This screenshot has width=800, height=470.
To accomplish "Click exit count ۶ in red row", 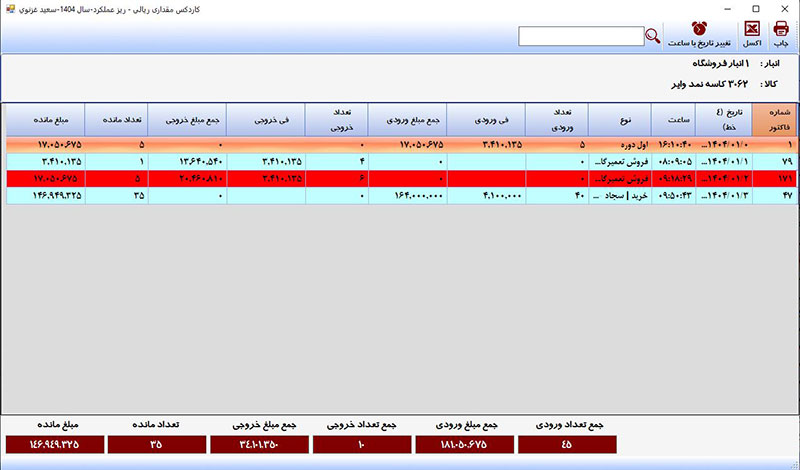I will [x=337, y=179].
